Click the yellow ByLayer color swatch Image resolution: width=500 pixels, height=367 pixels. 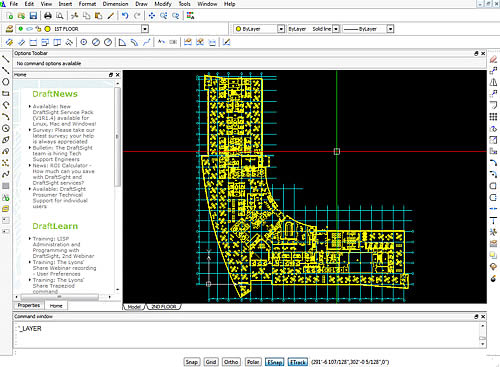238,29
